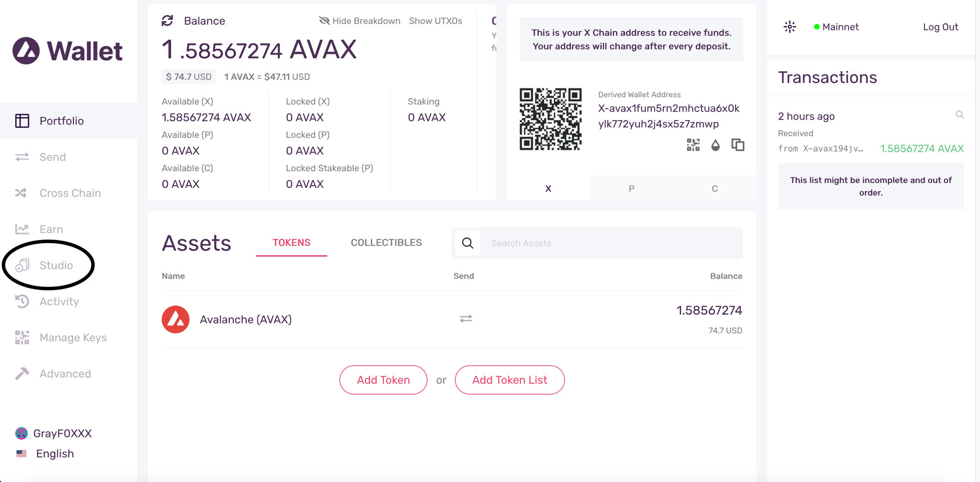Open the faucet droplet icon
The height and width of the screenshot is (482, 980).
(x=715, y=145)
